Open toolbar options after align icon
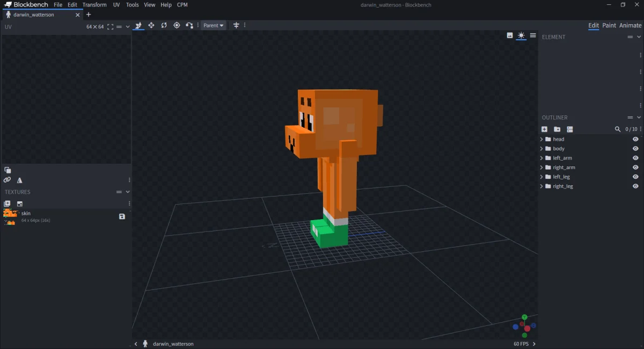Screen dimensions: 644x349 [x=245, y=25]
